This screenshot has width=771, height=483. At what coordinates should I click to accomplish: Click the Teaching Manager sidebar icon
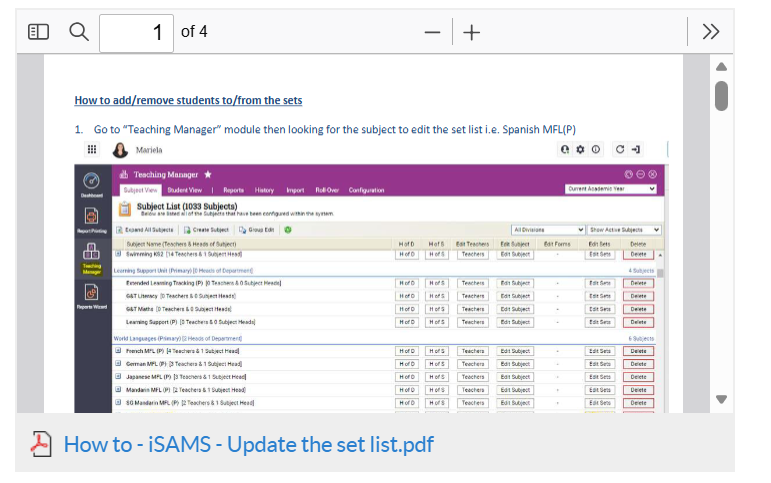point(91,258)
